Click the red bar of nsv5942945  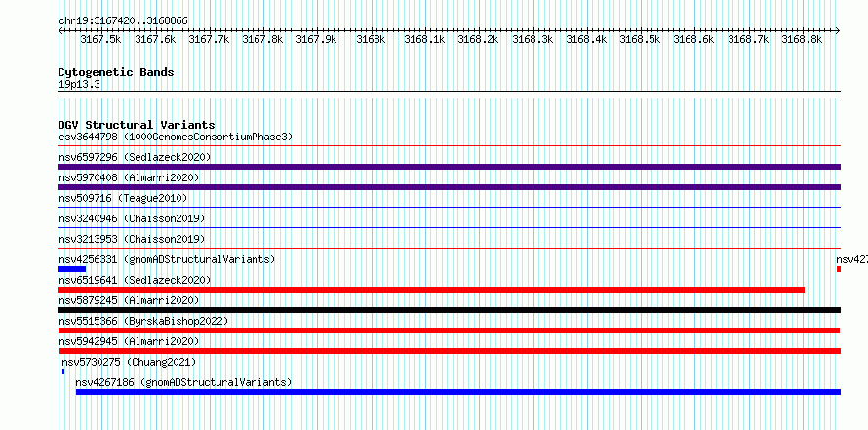coord(450,351)
